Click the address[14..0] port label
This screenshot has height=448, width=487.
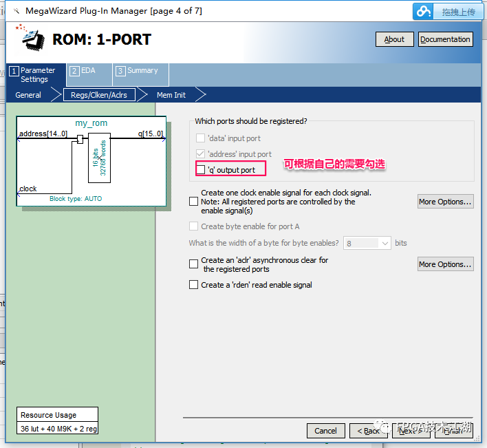point(43,134)
